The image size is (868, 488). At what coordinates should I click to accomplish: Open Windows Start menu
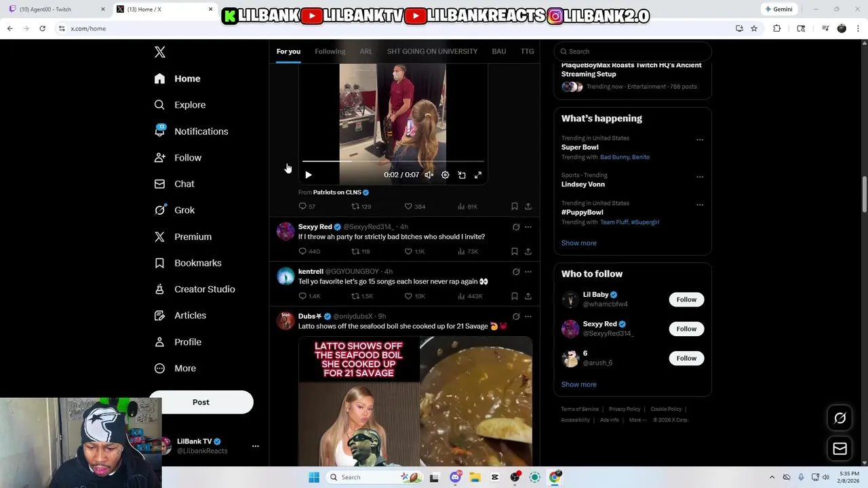tap(314, 477)
